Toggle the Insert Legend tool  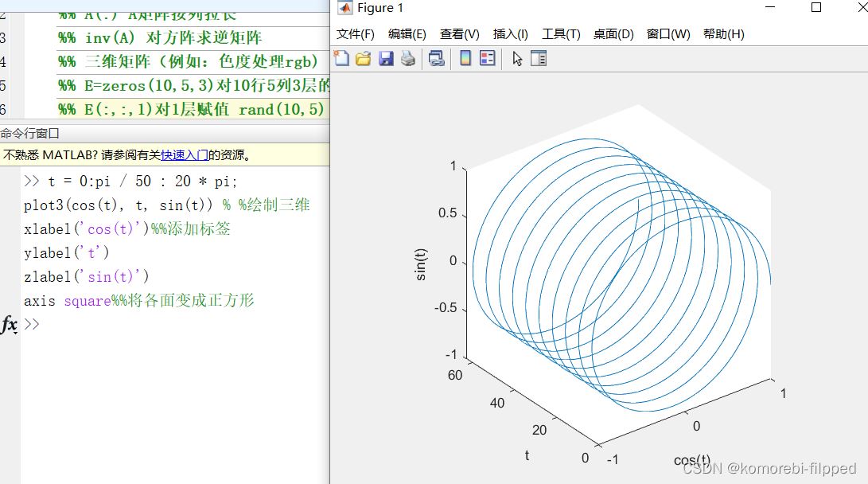[x=488, y=58]
